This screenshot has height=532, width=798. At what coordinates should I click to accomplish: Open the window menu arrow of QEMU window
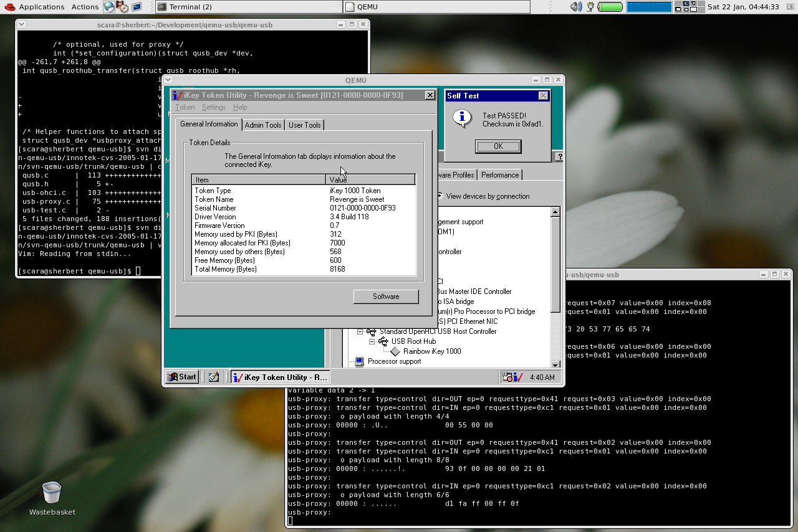(x=168, y=80)
